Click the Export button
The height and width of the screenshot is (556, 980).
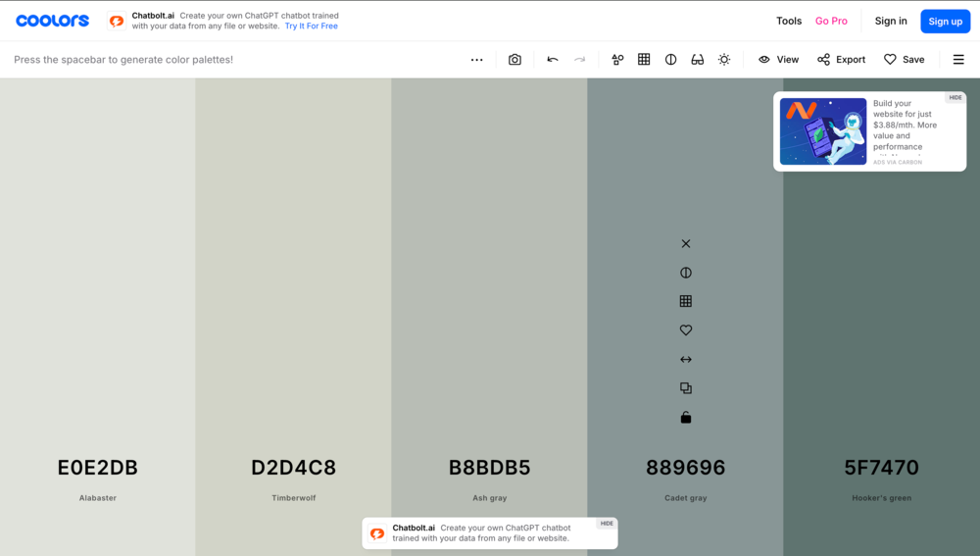(x=841, y=60)
